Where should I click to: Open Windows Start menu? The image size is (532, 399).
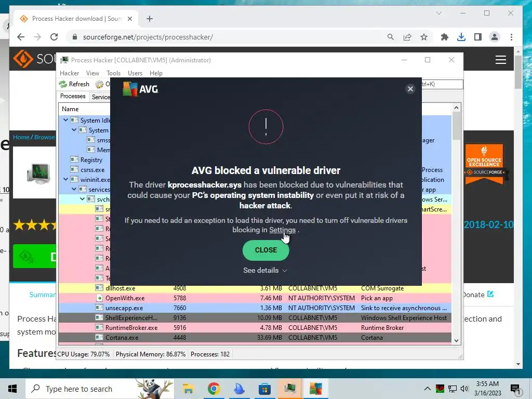tap(12, 389)
